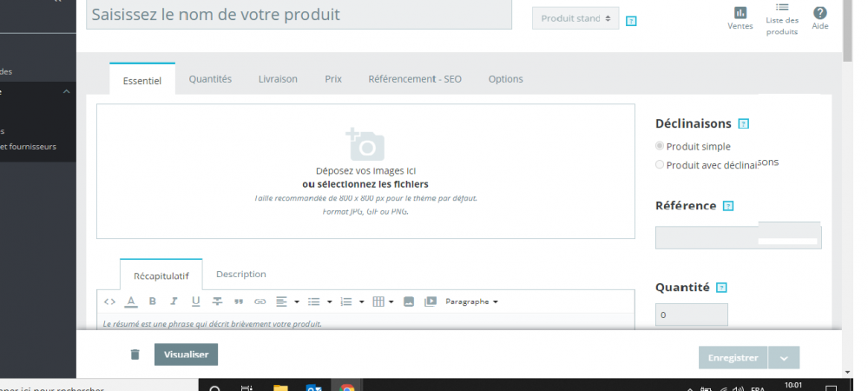Image resolution: width=868 pixels, height=391 pixels.
Task: Open the Ventes statistics icon
Action: pyautogui.click(x=740, y=18)
